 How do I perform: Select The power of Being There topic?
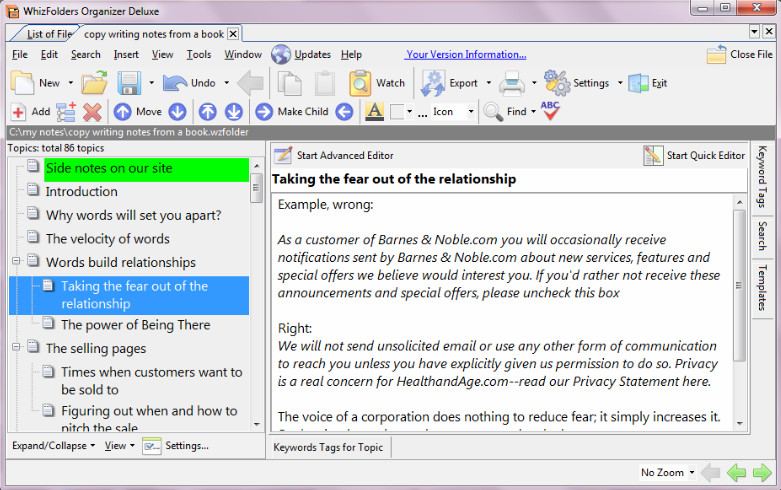[135, 325]
